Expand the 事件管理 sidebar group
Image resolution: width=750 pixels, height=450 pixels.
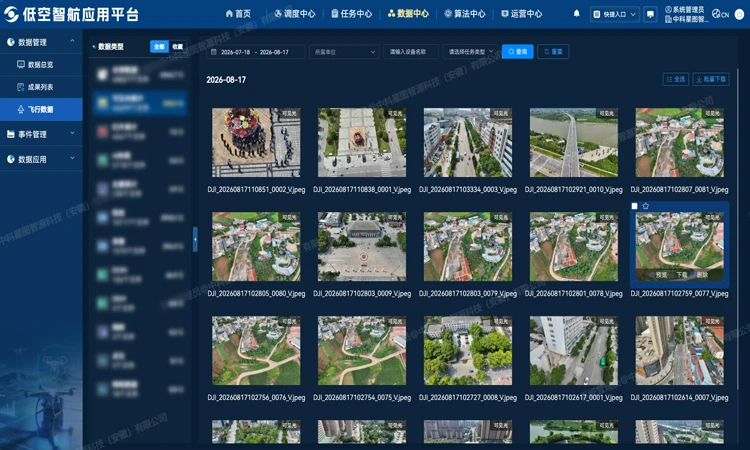click(41, 134)
